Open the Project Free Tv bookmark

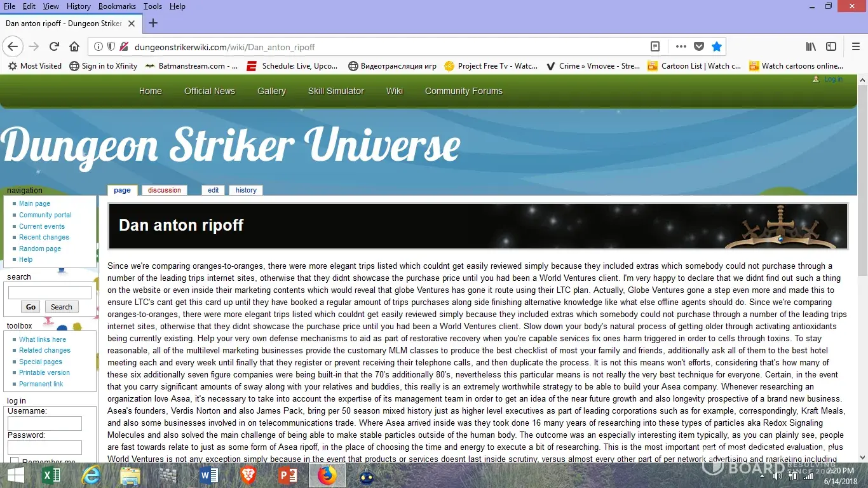[x=491, y=65]
